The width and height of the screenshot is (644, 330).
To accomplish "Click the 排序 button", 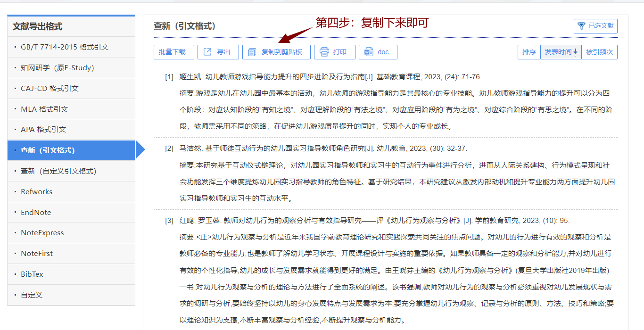I will click(529, 52).
